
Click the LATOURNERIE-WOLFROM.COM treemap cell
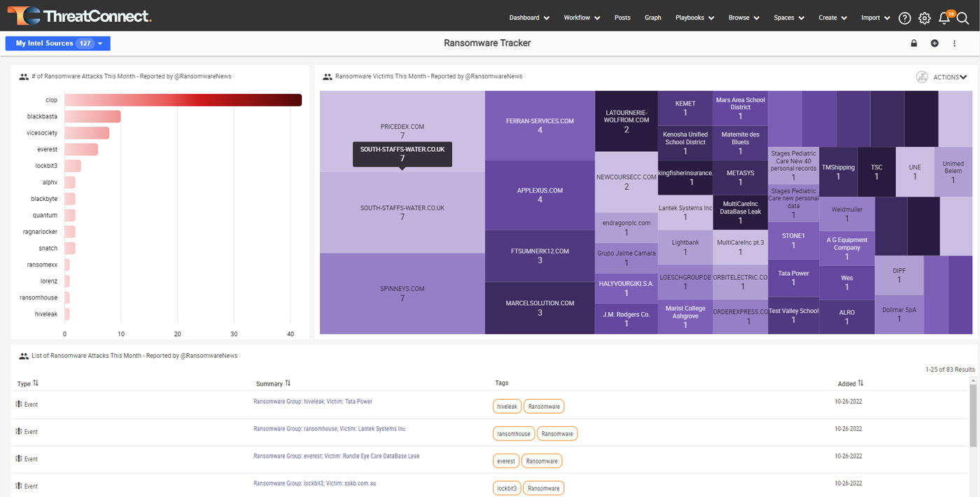point(626,120)
